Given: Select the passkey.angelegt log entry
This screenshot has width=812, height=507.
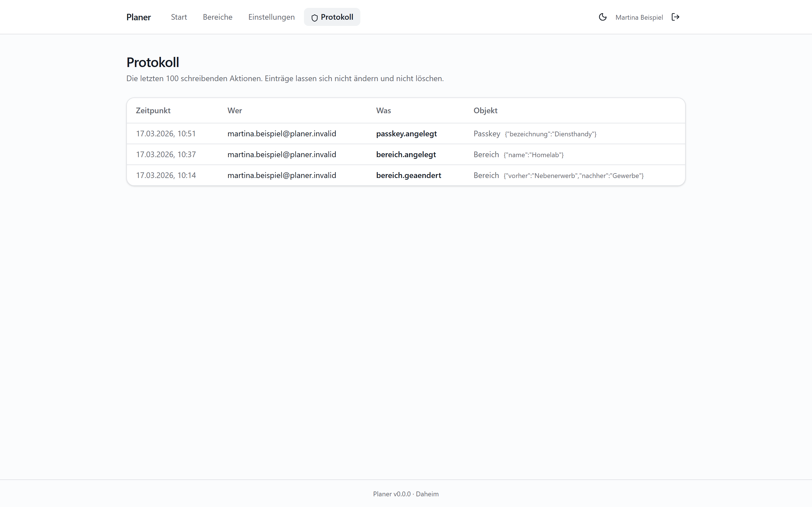Looking at the screenshot, I should point(406,134).
